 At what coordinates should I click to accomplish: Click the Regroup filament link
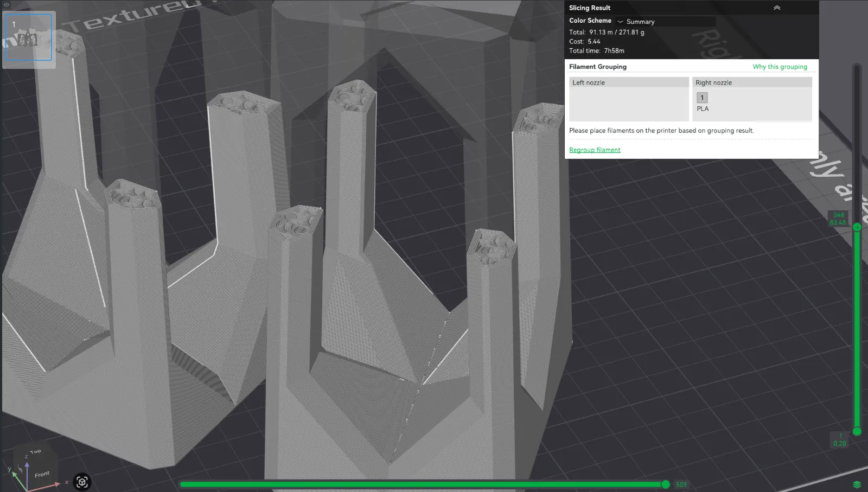[x=595, y=150]
